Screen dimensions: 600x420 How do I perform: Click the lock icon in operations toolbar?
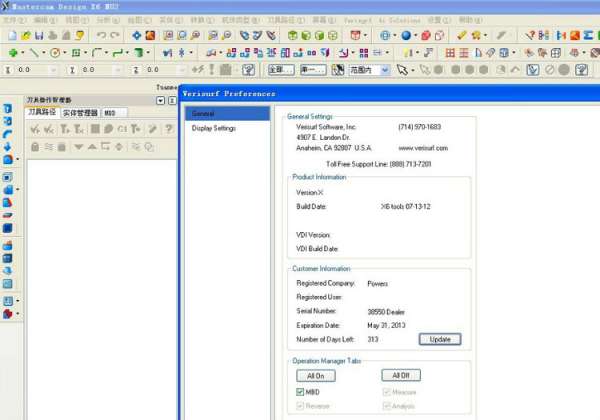coord(35,147)
